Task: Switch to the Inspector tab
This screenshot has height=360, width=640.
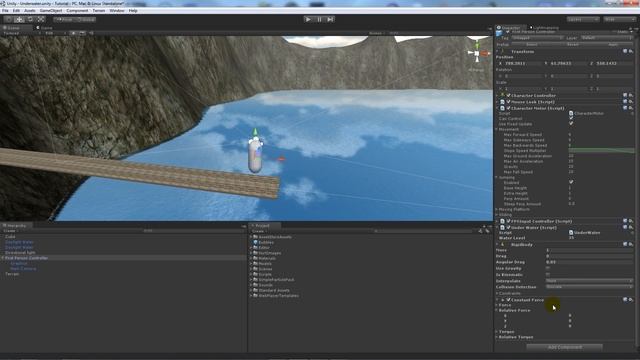Action: click(510, 28)
